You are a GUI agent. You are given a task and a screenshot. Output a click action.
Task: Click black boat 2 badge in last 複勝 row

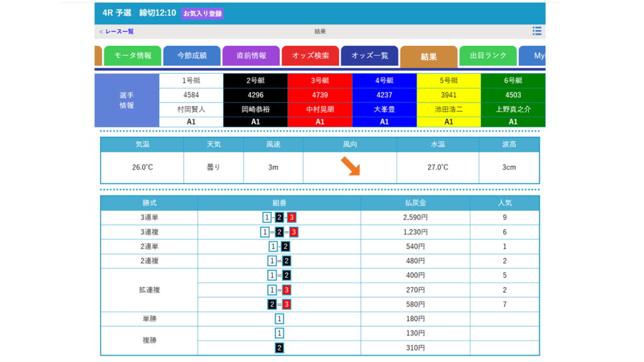coord(279,348)
